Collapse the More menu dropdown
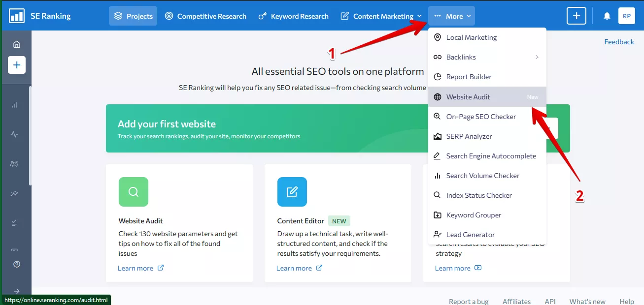Image resolution: width=644 pixels, height=305 pixels. [452, 16]
